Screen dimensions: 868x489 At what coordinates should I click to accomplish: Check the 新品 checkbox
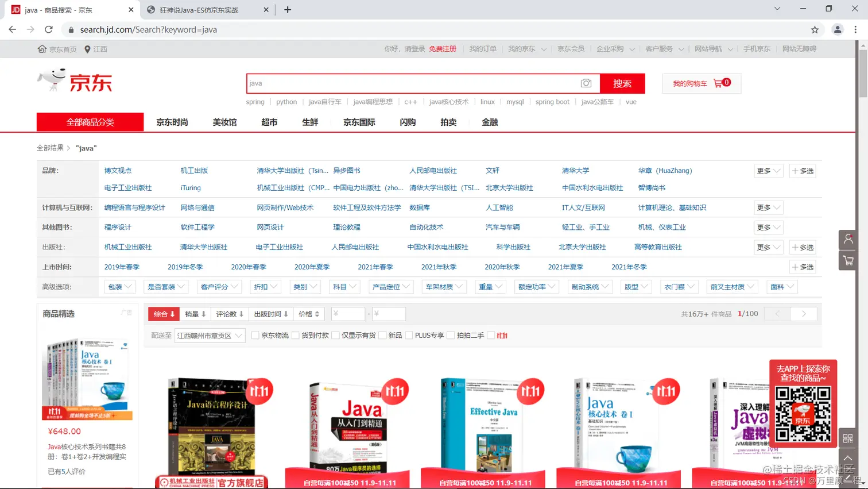382,336
